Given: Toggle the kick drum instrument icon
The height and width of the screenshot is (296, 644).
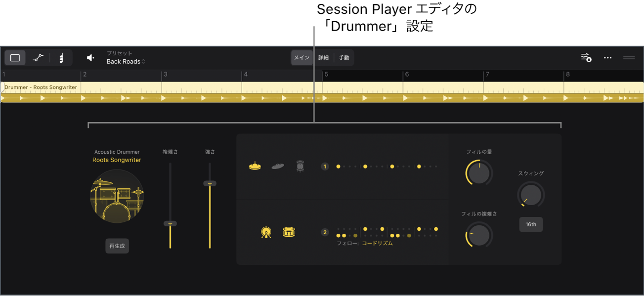Looking at the screenshot, I should [x=266, y=232].
